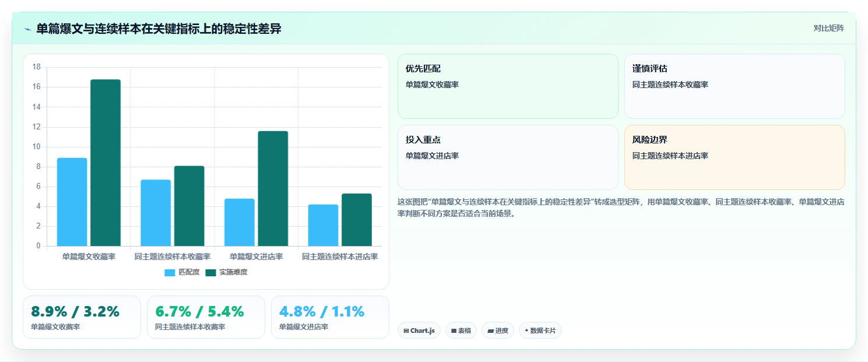Click the 实施难度 green legend swatch
868x362 pixels.
click(210, 273)
